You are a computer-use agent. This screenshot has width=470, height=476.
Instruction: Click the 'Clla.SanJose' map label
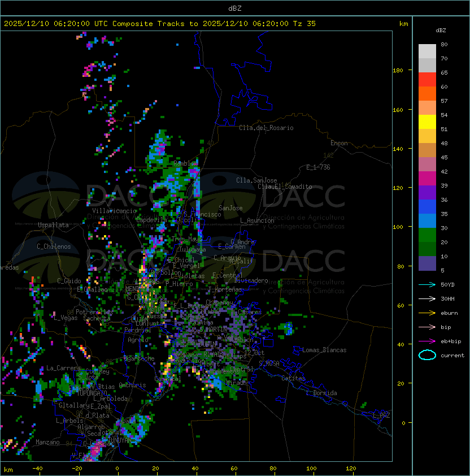256,180
